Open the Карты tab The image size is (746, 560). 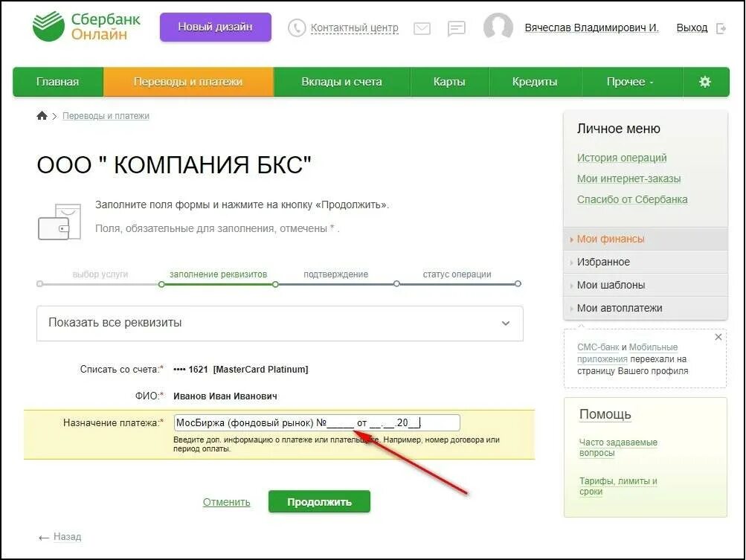pos(449,82)
